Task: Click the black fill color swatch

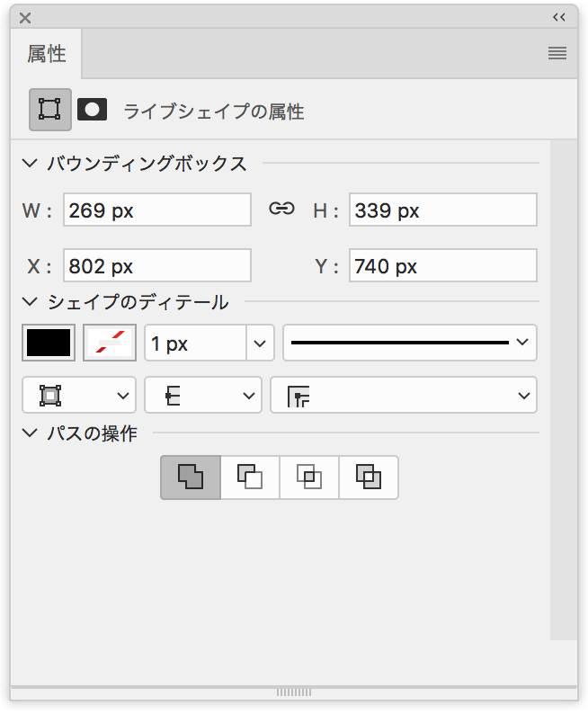Action: tap(49, 343)
